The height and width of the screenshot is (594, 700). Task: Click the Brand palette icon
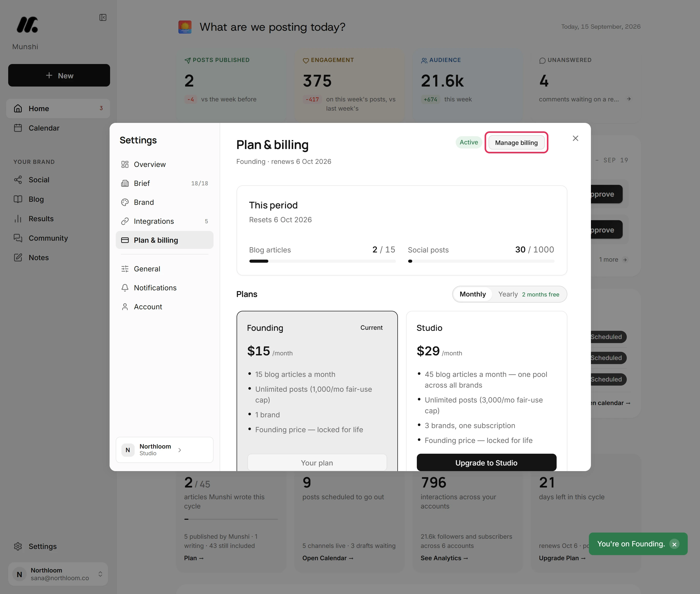pos(125,202)
